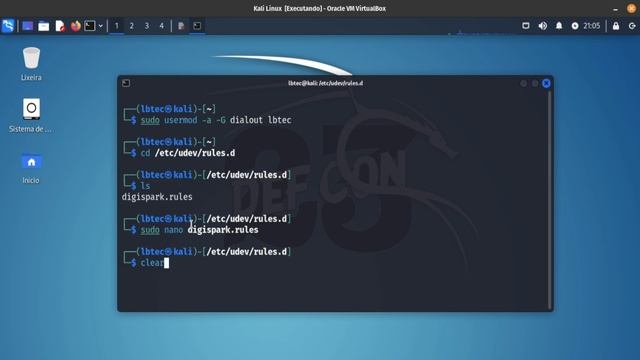Select the Sistema de... desktop icon
Viewport: 640px width, 360px height.
pyautogui.click(x=31, y=115)
